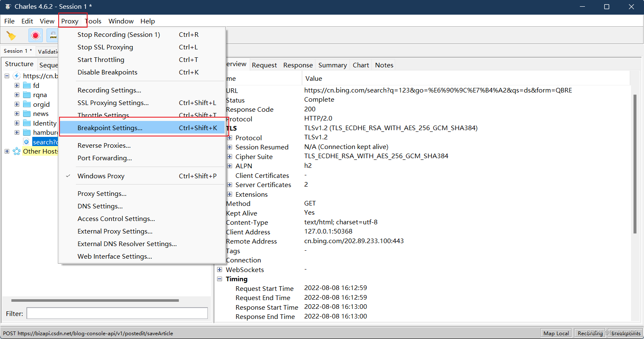The width and height of the screenshot is (644, 339).
Task: Select Stop SSL Proxying menu item
Action: pyautogui.click(x=142, y=47)
